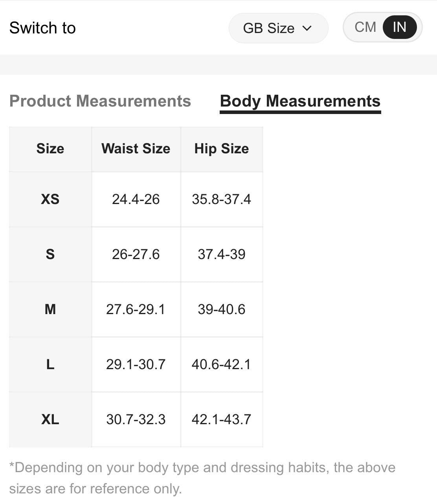Click the reference-only disclaimer note
437x504 pixels.
(x=202, y=478)
